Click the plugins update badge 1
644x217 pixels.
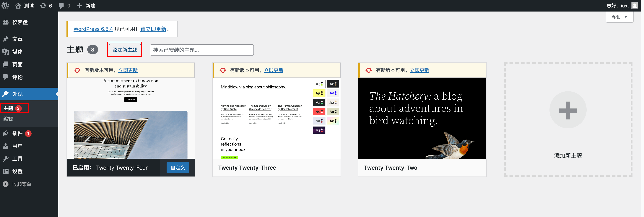click(28, 134)
